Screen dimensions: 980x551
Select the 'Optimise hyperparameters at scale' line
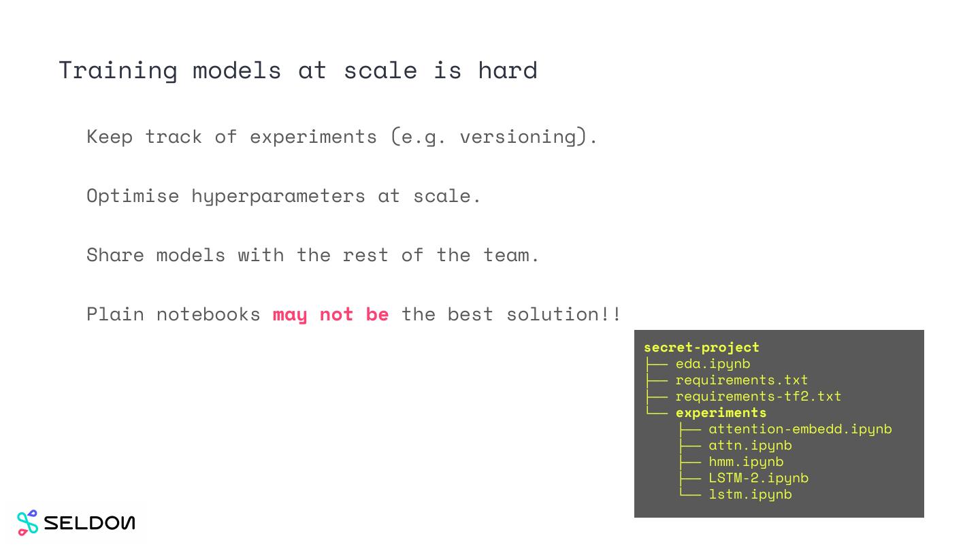(284, 196)
